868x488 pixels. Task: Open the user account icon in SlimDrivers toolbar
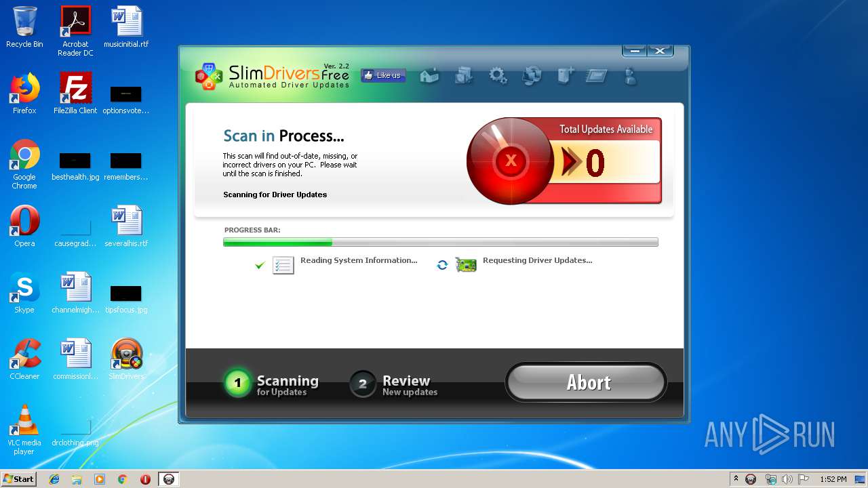point(631,75)
